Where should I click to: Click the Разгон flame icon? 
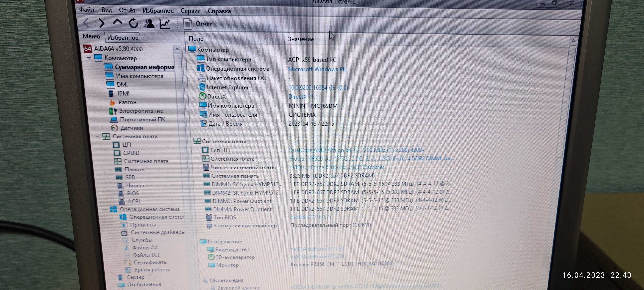pos(112,102)
